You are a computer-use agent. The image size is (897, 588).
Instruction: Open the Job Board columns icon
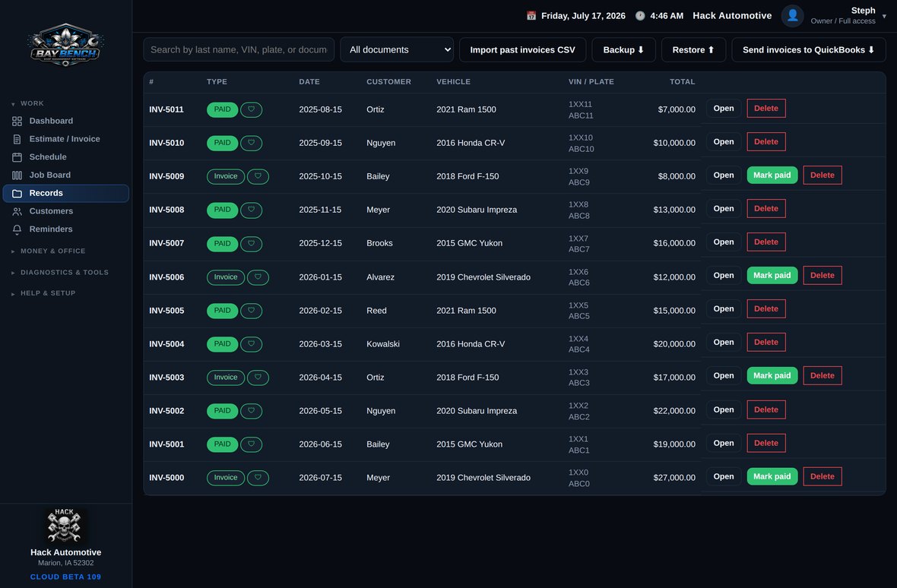coord(17,175)
